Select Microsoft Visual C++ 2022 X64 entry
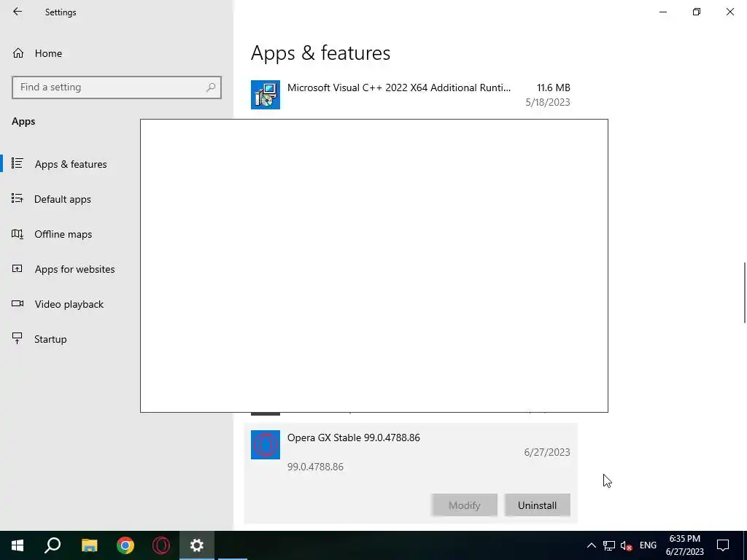This screenshot has height=560, width=747. pyautogui.click(x=411, y=95)
